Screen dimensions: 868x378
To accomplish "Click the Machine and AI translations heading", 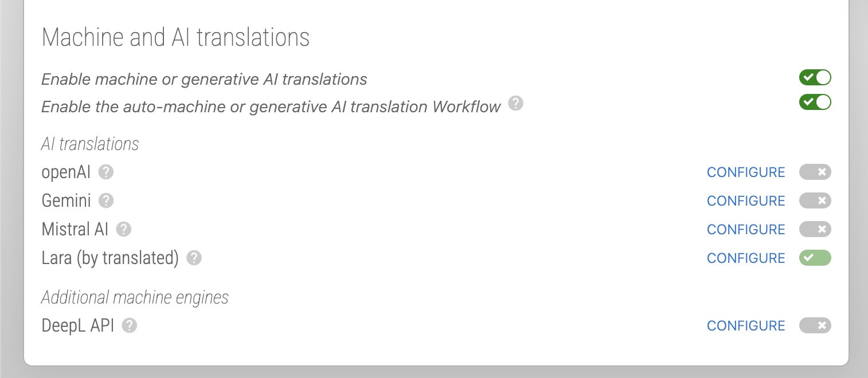I will pos(175,38).
